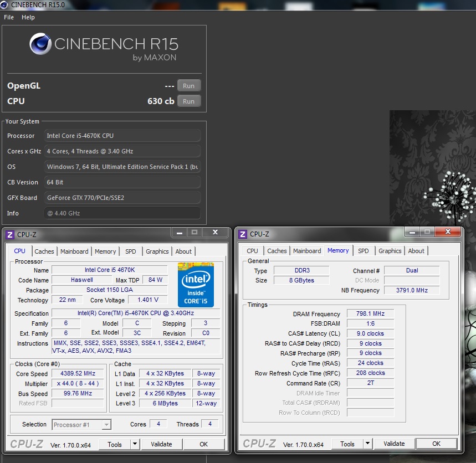The height and width of the screenshot is (463, 476).
Task: Click memory Size value 8 GBytes
Action: coord(302,280)
